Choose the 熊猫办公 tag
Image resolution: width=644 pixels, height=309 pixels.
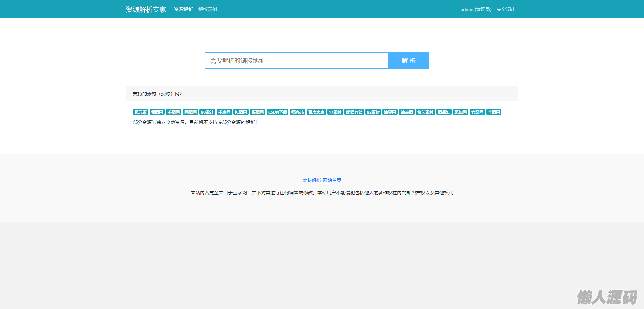(x=354, y=112)
